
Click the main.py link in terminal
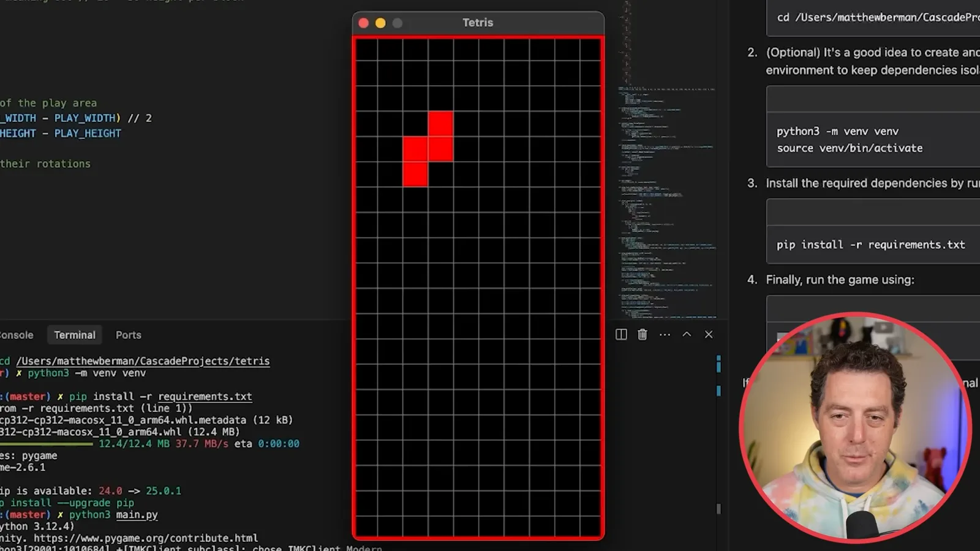coord(137,515)
